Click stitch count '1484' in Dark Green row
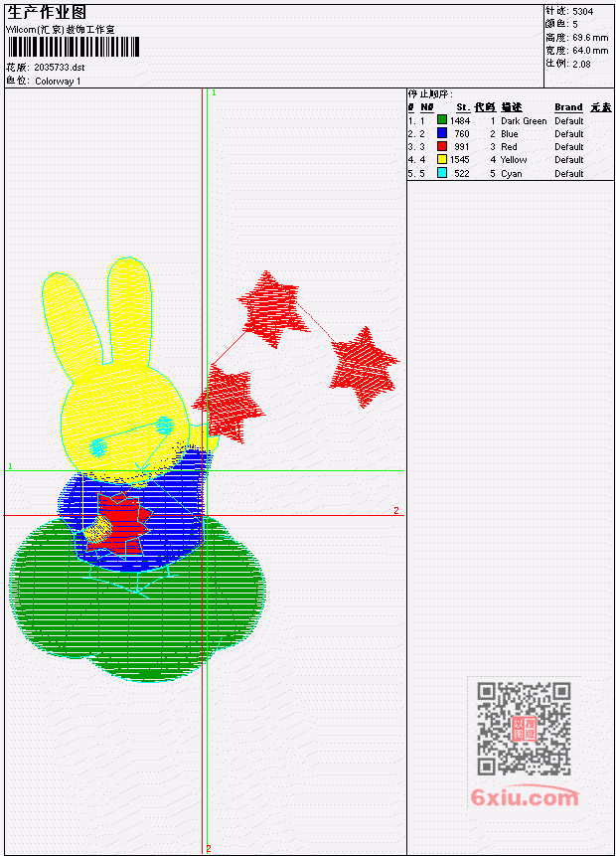Screen dimensions: 616x856 pyautogui.click(x=460, y=121)
